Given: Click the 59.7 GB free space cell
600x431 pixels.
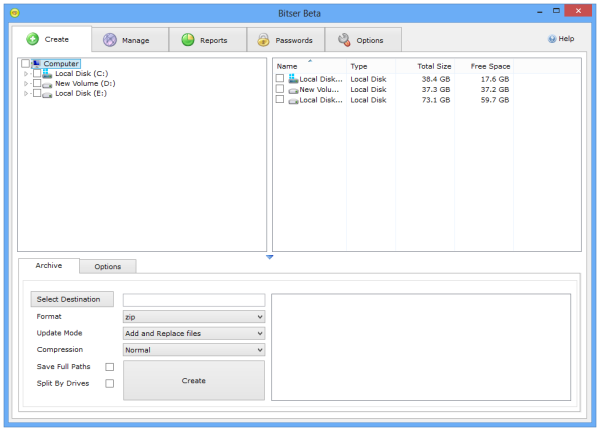Looking at the screenshot, I should (x=495, y=100).
